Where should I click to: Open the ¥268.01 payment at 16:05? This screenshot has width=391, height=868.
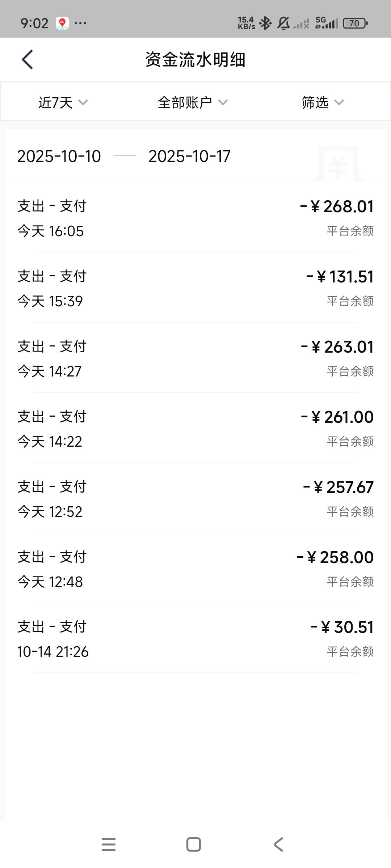point(195,218)
